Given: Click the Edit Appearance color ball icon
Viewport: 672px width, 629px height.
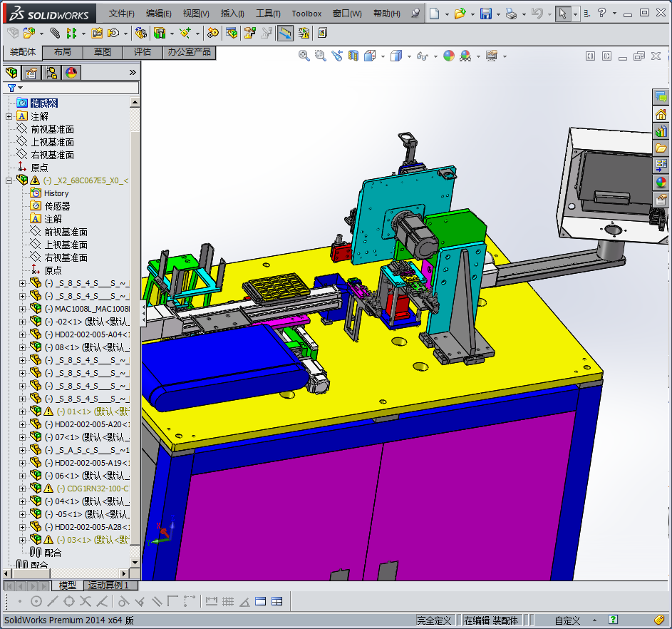Looking at the screenshot, I should (x=449, y=56).
